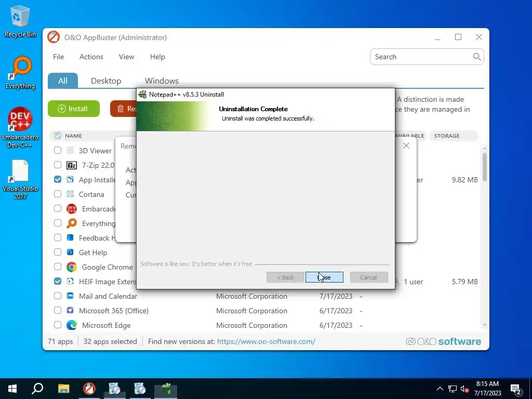Click the Microsoft Edge row name text
The height and width of the screenshot is (399, 532).
(x=106, y=325)
